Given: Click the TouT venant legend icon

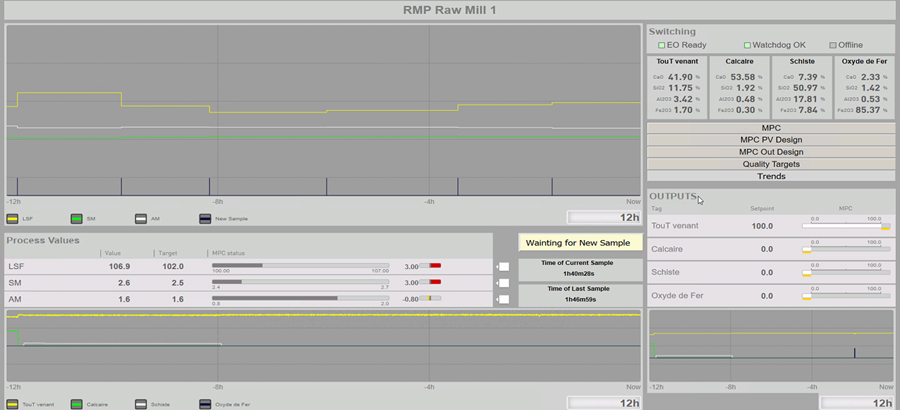Looking at the screenshot, I should pos(14,403).
